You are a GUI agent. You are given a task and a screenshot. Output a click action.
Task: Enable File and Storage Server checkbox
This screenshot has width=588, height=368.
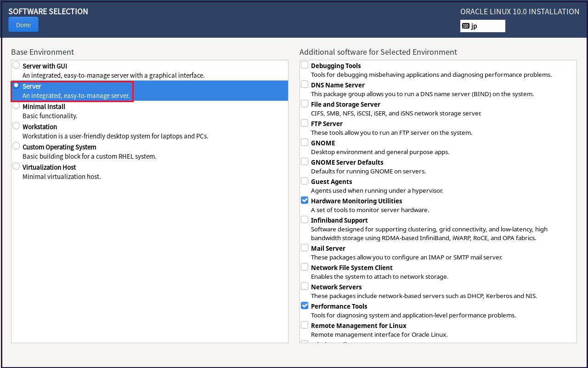point(305,103)
